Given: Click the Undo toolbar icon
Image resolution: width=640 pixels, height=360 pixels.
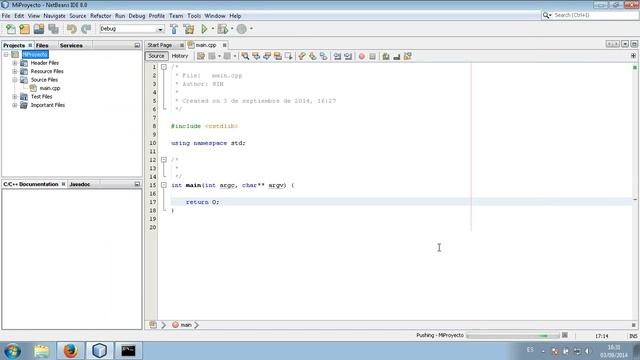Looking at the screenshot, I should click(71, 29).
